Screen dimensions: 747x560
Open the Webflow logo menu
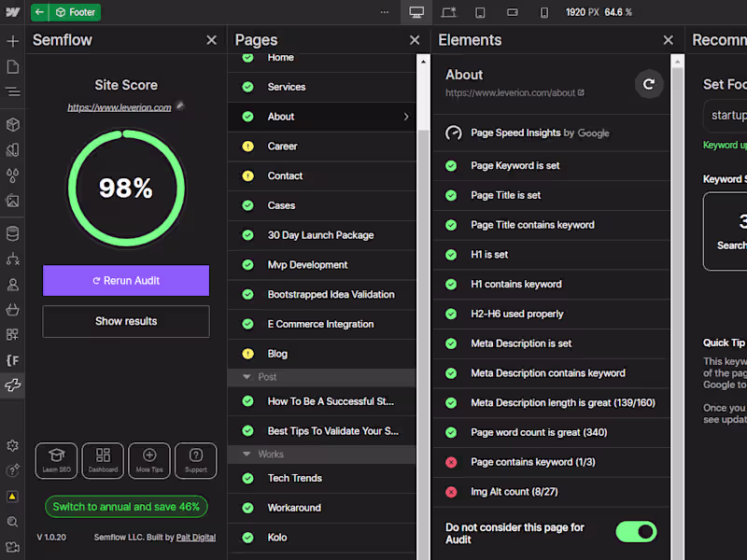pos(12,12)
